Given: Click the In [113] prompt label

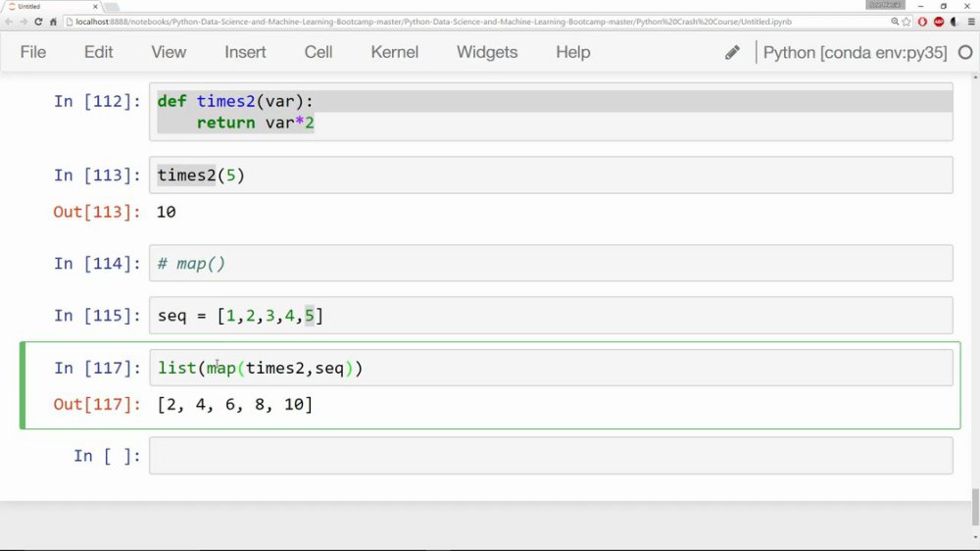Looking at the screenshot, I should pos(97,175).
